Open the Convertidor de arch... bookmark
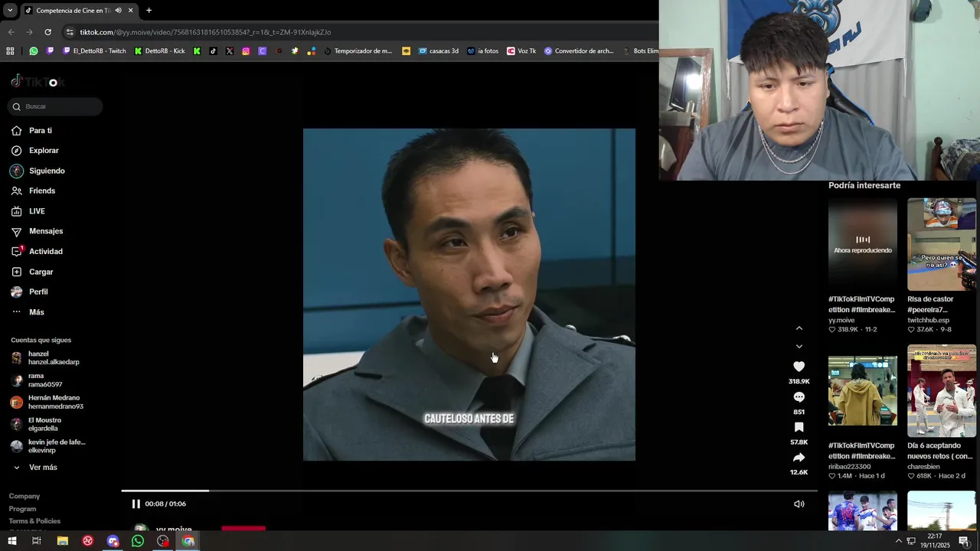This screenshot has width=980, height=551. [579, 51]
